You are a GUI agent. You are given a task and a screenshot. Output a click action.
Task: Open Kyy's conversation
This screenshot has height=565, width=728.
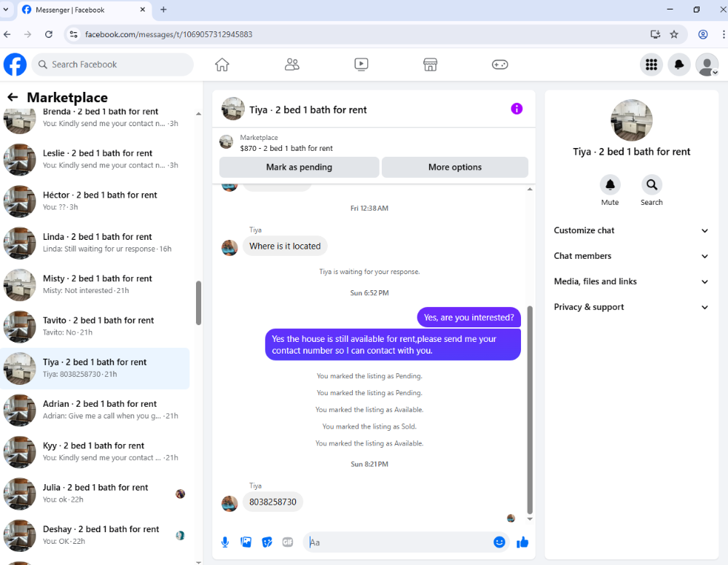[95, 452]
